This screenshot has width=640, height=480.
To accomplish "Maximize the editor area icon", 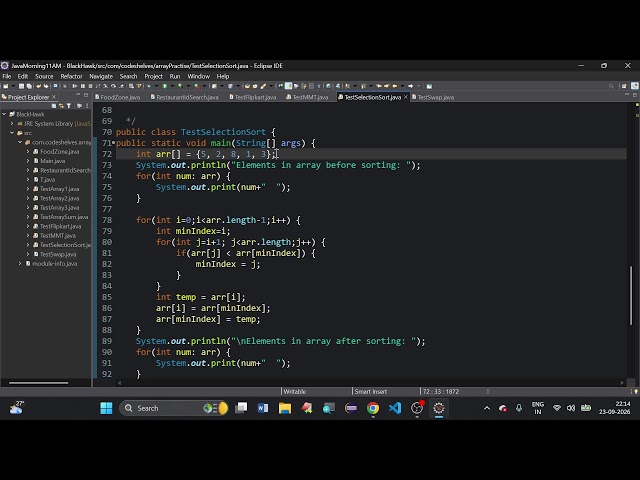I will tap(635, 95).
